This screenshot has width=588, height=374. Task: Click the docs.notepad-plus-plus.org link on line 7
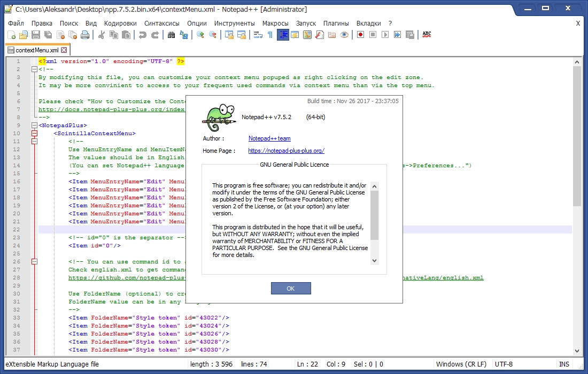[112, 110]
